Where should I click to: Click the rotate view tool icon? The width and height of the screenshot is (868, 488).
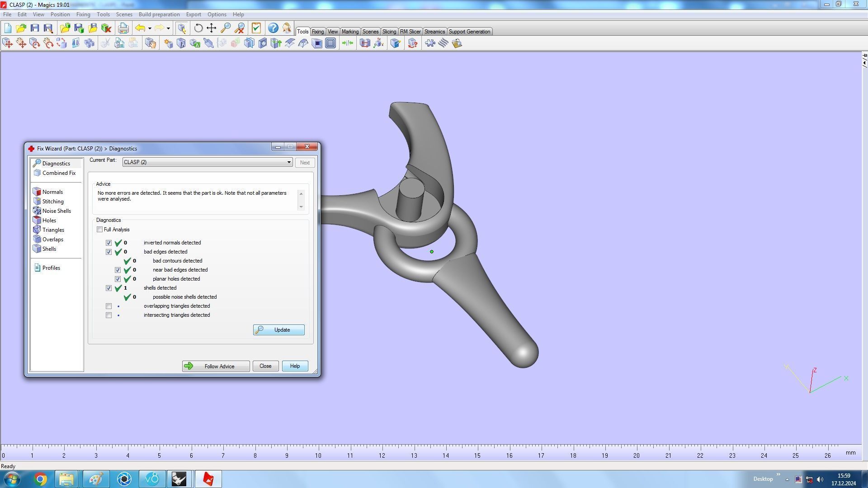198,28
